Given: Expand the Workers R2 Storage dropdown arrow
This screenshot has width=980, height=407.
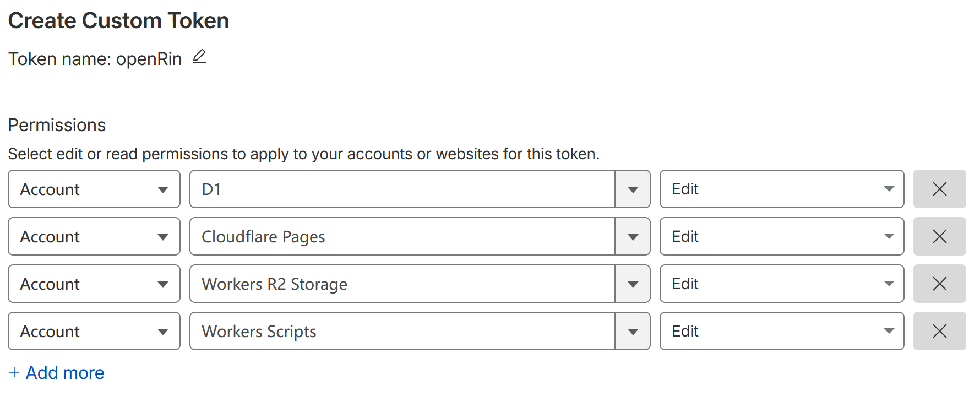Looking at the screenshot, I should pos(633,284).
